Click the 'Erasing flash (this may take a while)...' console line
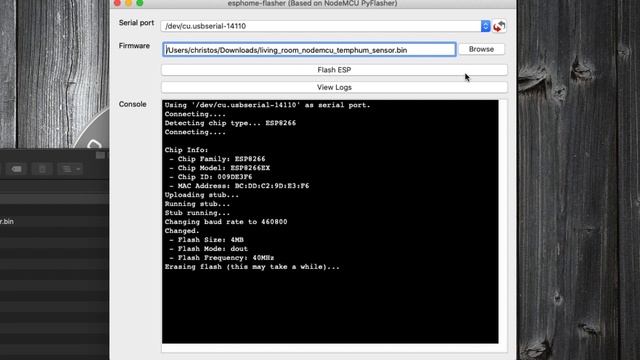Viewport: 640px width, 360px height. [x=252, y=267]
